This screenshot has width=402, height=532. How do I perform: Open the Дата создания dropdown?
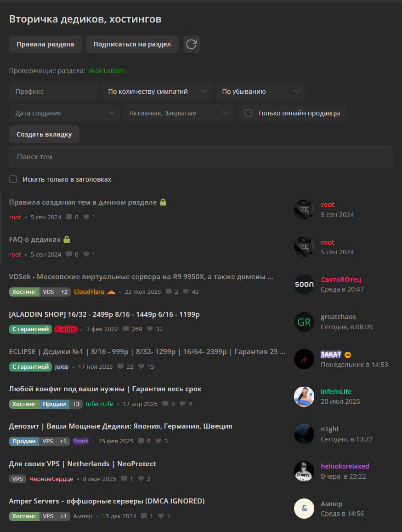pos(64,113)
